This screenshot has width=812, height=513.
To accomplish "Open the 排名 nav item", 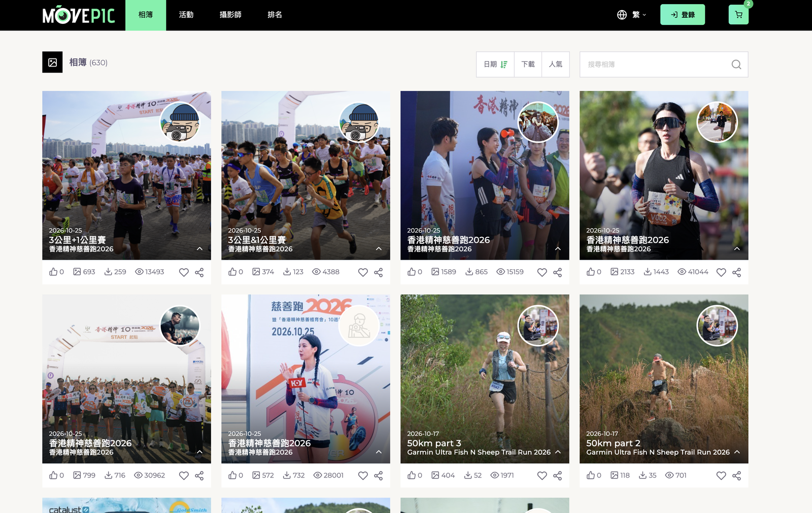I will pos(275,15).
